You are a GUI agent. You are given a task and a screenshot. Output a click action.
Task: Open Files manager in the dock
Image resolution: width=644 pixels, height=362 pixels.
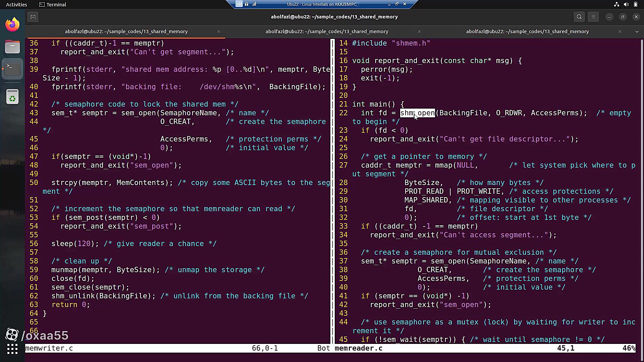[x=12, y=47]
